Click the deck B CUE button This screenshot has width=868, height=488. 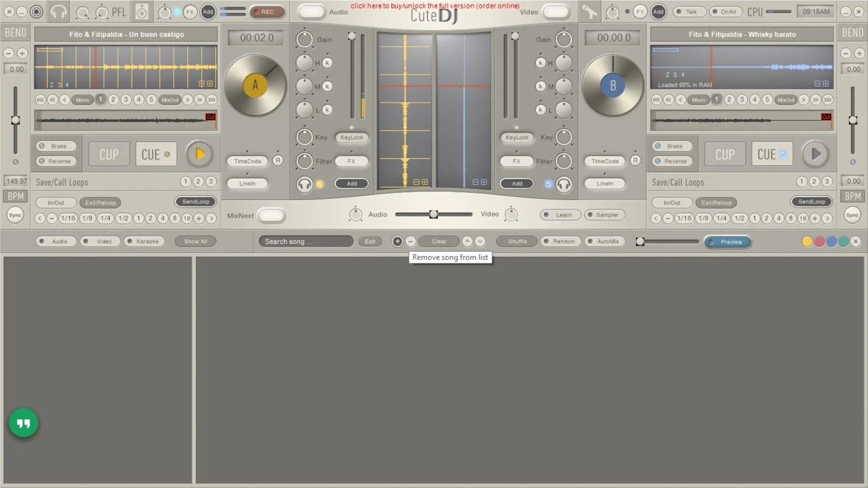pyautogui.click(x=772, y=154)
